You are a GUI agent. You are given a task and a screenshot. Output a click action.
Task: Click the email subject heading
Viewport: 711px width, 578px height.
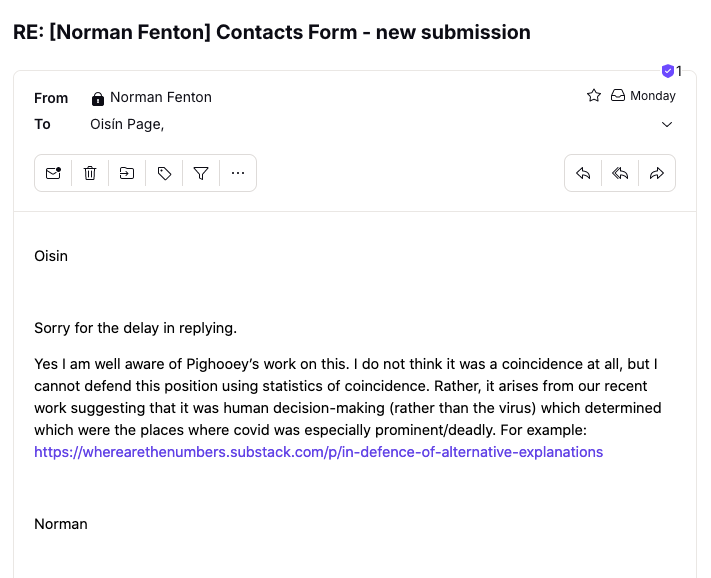point(272,32)
